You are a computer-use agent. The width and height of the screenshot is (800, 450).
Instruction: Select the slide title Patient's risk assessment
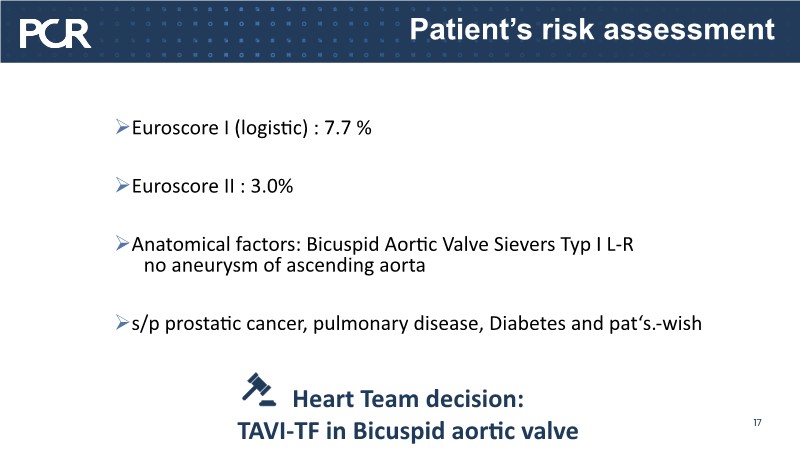tap(593, 30)
